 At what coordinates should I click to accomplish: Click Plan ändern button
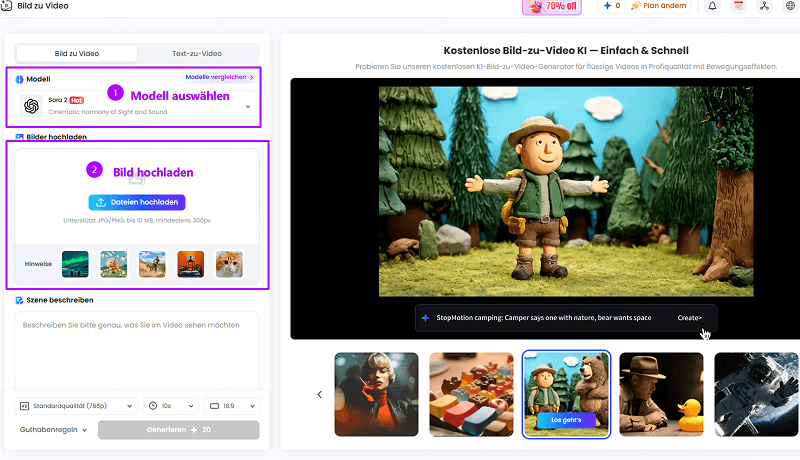(x=659, y=6)
